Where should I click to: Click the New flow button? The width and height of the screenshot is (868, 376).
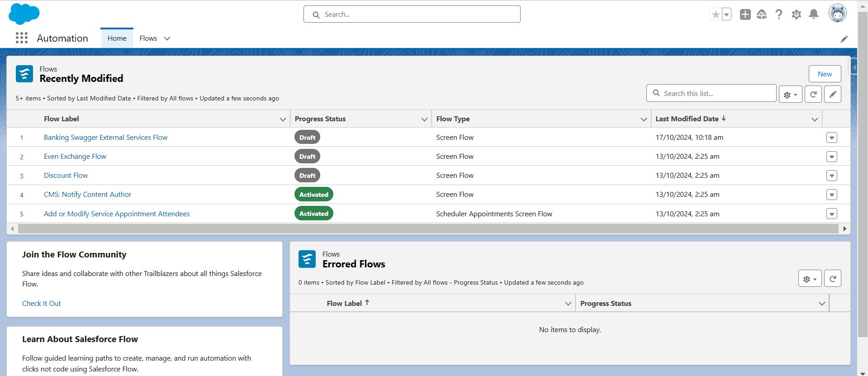tap(825, 74)
